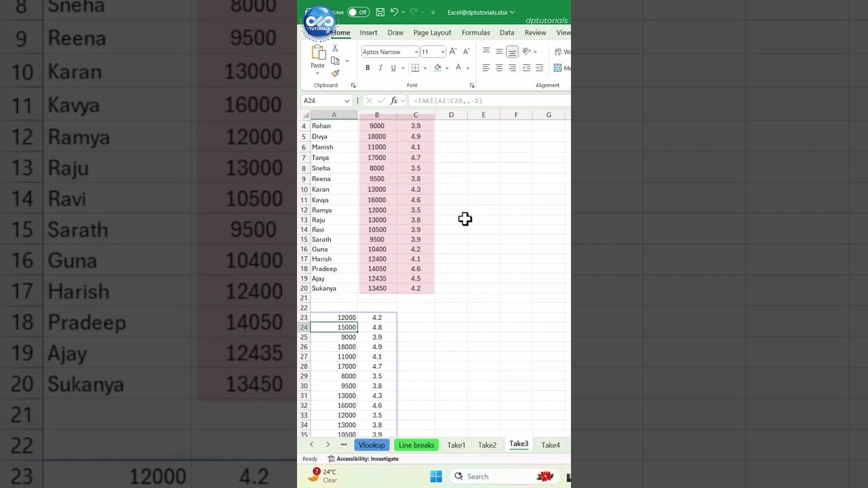Select the Center Align icon
The height and width of the screenshot is (488, 868).
(x=500, y=68)
